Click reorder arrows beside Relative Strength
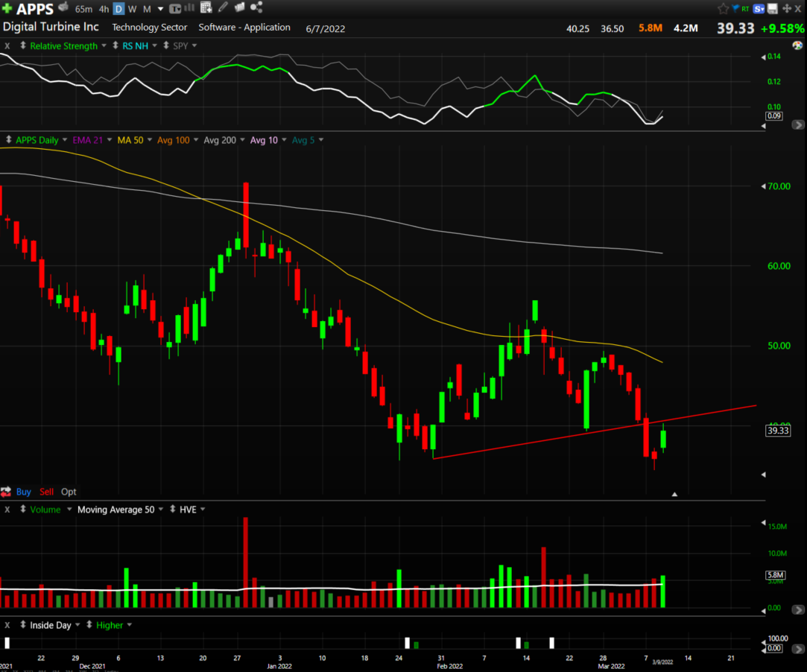 [x=22, y=45]
